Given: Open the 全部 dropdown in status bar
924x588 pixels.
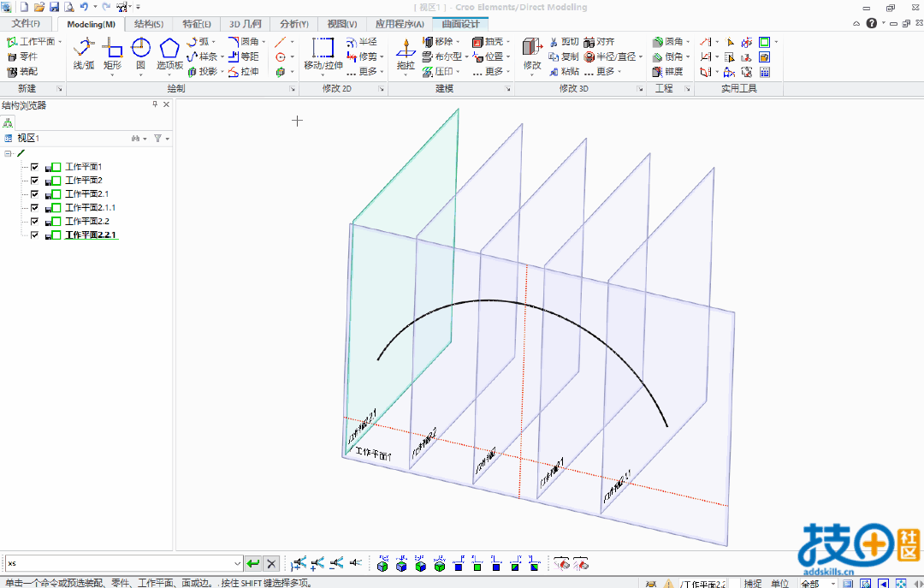Looking at the screenshot, I should pos(832,583).
